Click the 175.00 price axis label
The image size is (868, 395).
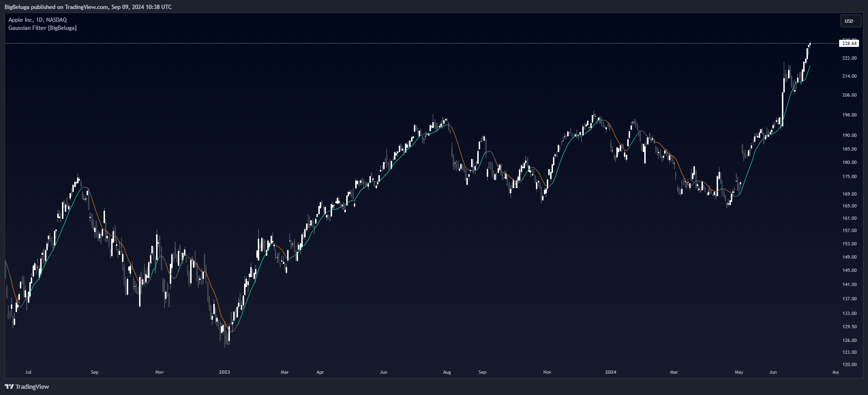pos(850,177)
